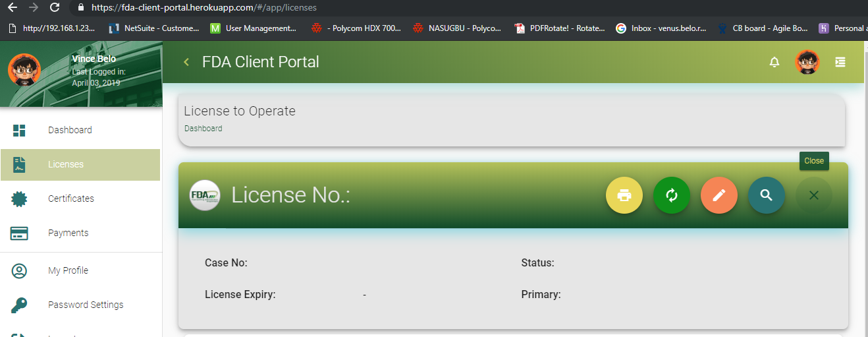Open Dashboard from the sidebar
The width and height of the screenshot is (868, 337).
80,130
